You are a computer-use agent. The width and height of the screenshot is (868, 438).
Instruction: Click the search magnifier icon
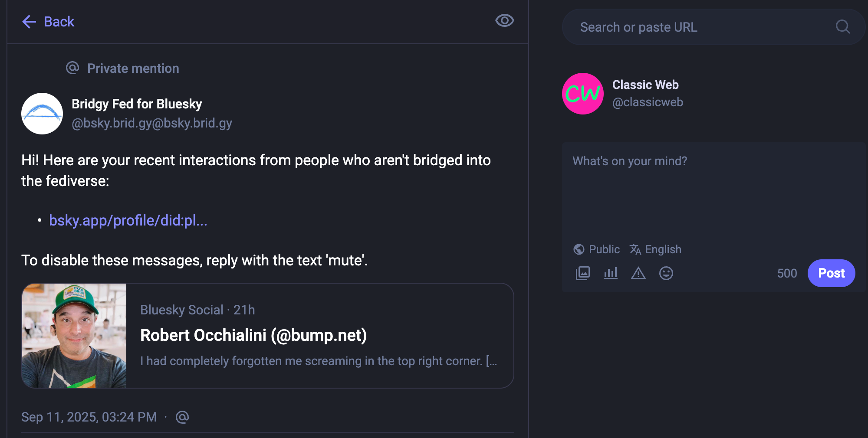(842, 27)
